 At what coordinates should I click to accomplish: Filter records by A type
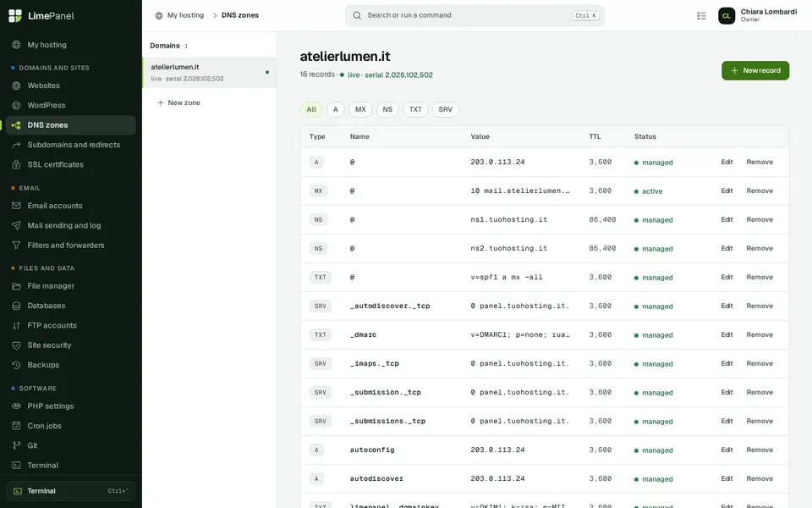[x=336, y=109]
